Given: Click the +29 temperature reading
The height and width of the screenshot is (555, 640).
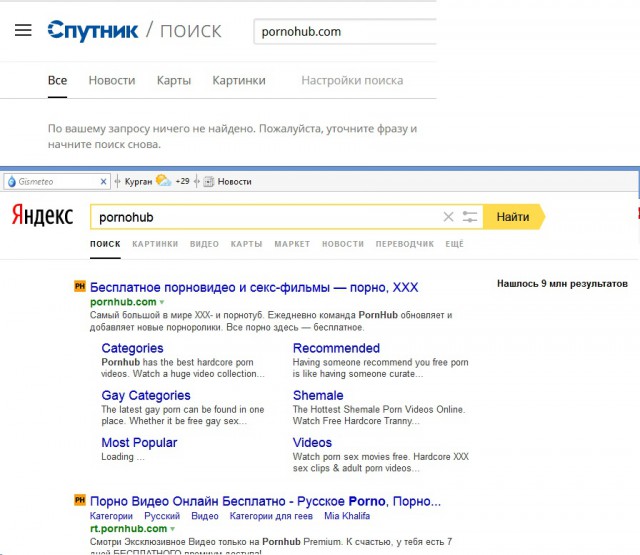Looking at the screenshot, I should (182, 181).
